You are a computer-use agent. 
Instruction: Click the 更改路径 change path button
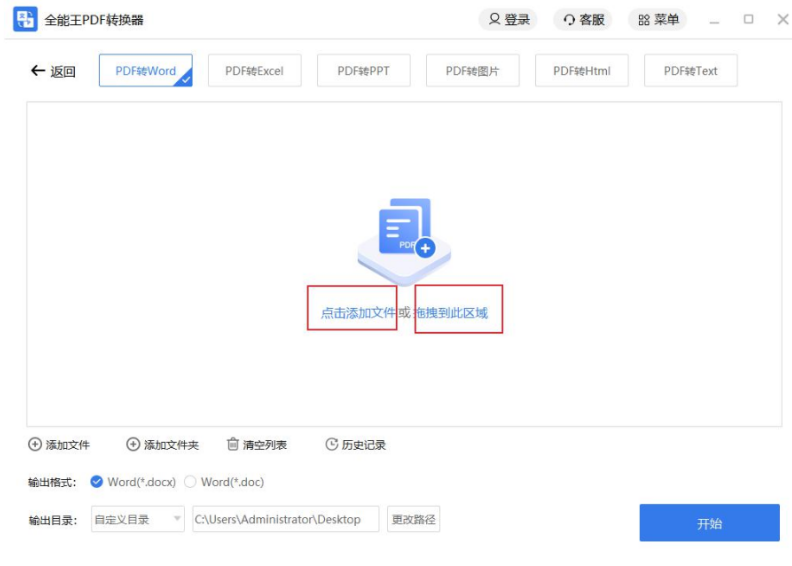[413, 519]
